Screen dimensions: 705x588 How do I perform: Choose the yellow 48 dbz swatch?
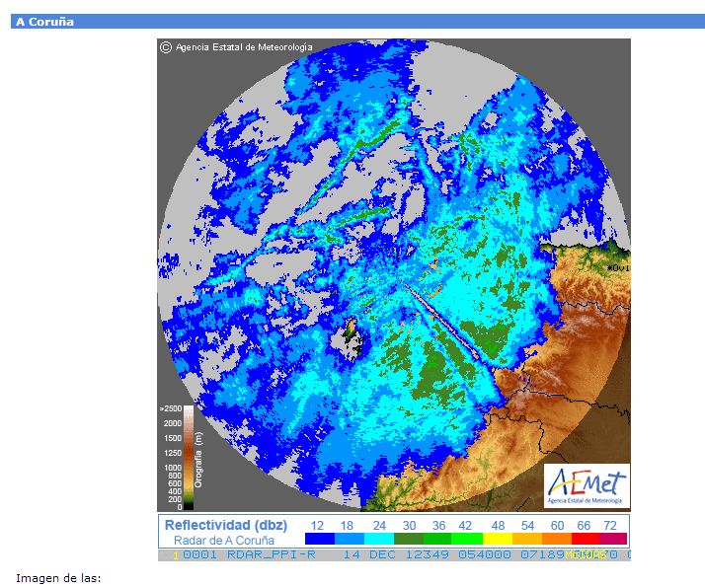[x=496, y=540]
